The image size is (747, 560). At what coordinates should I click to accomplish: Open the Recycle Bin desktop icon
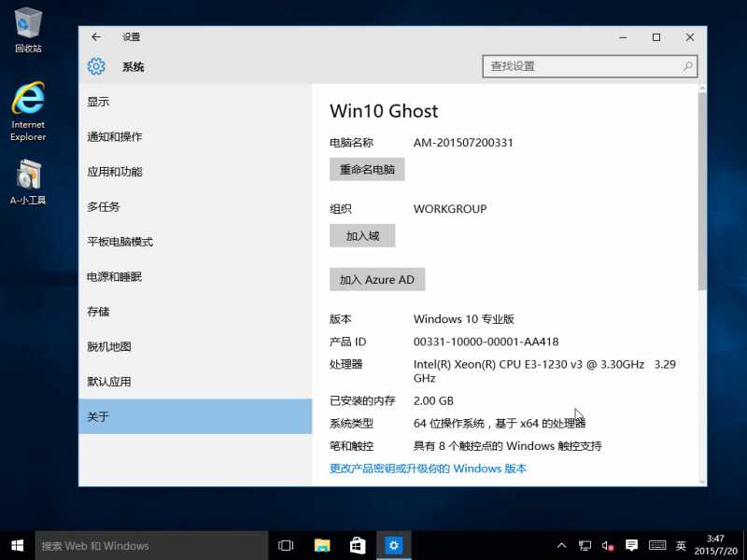tap(28, 29)
